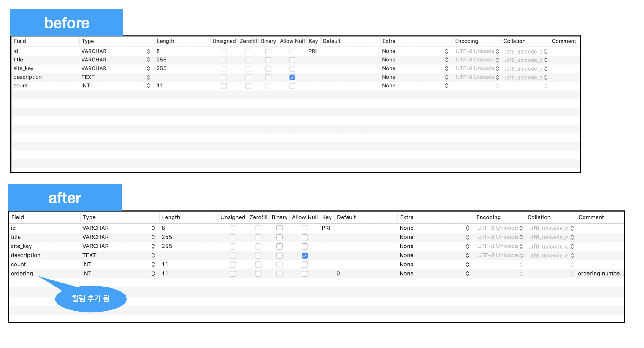Toggle Allow Null for description in before table
This screenshot has width=644, height=348.
click(292, 77)
